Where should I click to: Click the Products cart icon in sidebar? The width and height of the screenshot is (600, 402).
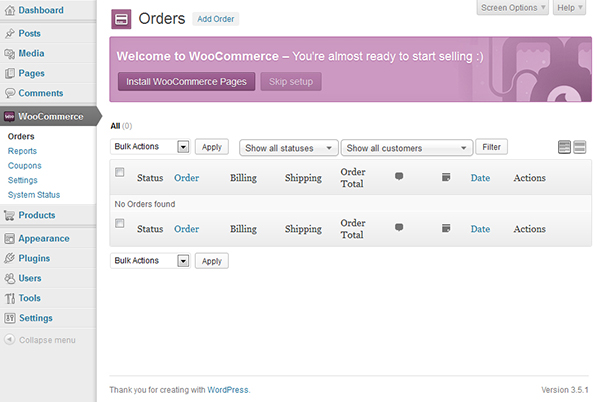[9, 215]
